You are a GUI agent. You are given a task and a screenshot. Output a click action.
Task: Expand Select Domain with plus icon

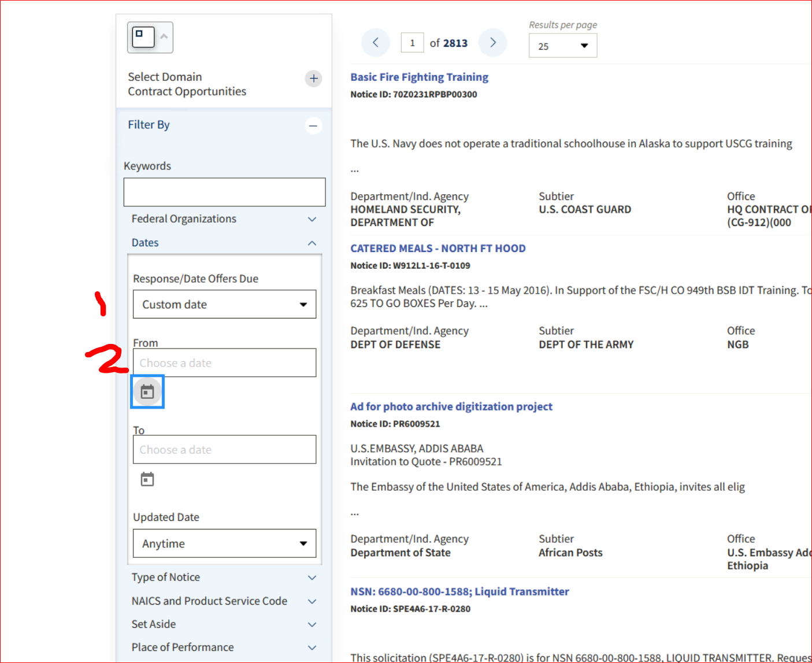313,78
